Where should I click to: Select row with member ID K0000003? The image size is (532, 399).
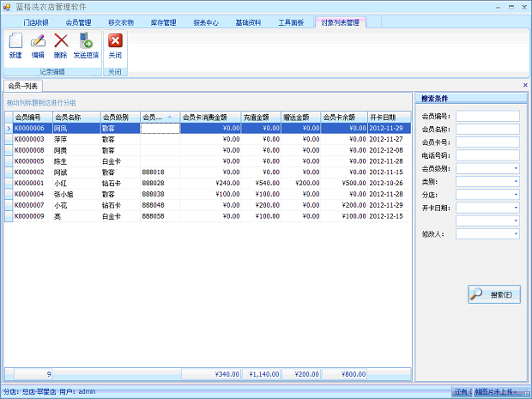[x=208, y=139]
